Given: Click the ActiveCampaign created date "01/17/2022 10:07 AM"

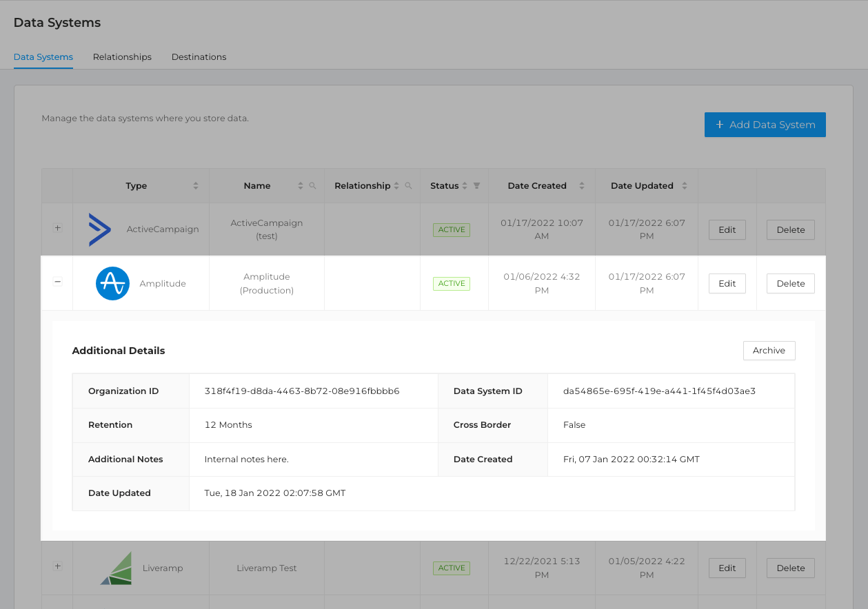Looking at the screenshot, I should coord(542,229).
